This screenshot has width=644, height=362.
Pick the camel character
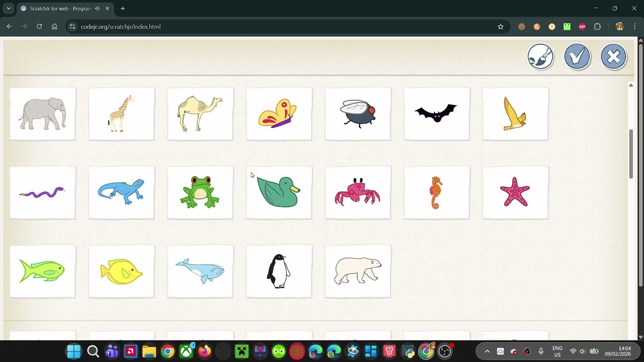pyautogui.click(x=200, y=114)
